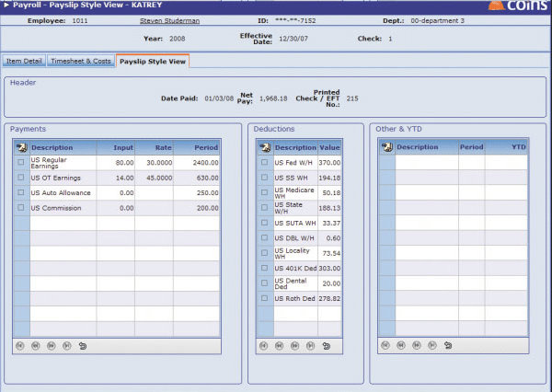Click the Date Paid value 01/03/08
Image resolution: width=552 pixels, height=392 pixels.
click(x=219, y=98)
